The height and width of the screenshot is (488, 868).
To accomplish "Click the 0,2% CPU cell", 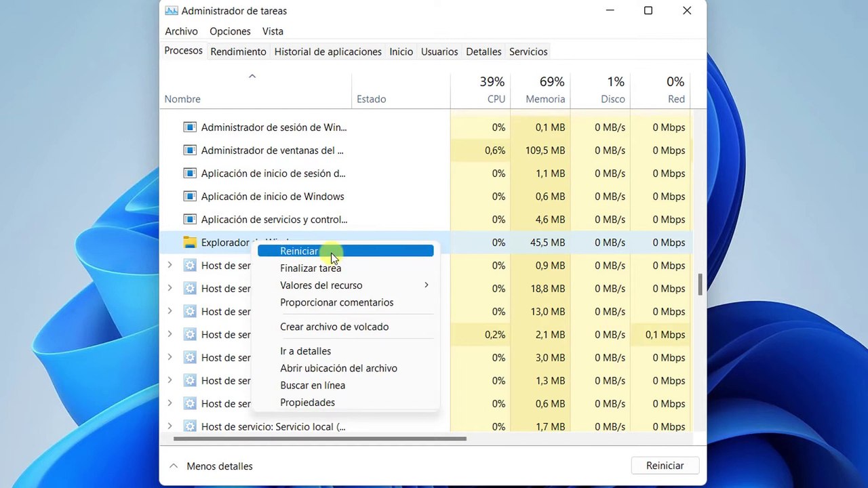I will 480,335.
